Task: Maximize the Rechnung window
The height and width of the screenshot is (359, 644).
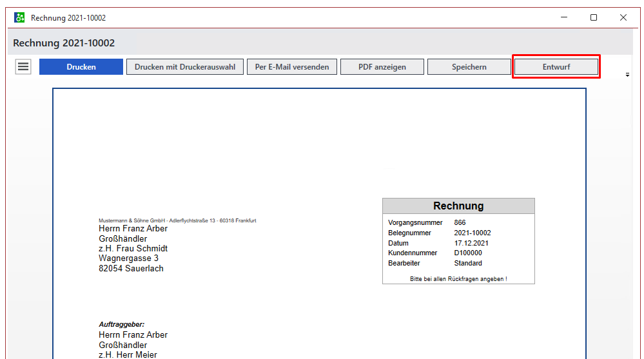Action: [594, 17]
